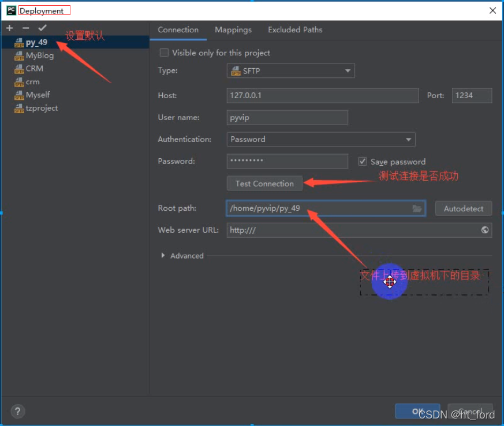Click the Port field showing 1234
Viewport: 504px width, 426px height.
tap(472, 95)
